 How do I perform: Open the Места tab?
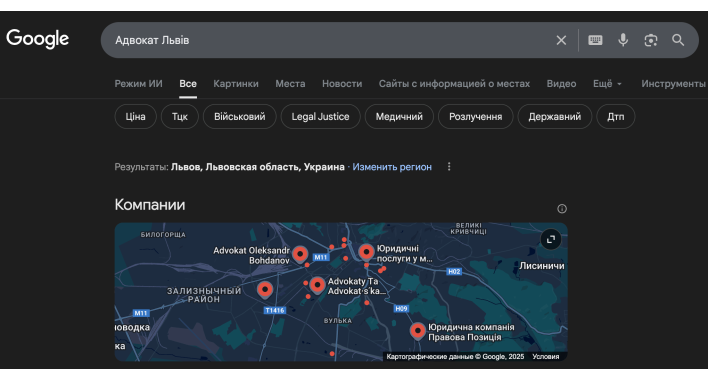click(290, 83)
